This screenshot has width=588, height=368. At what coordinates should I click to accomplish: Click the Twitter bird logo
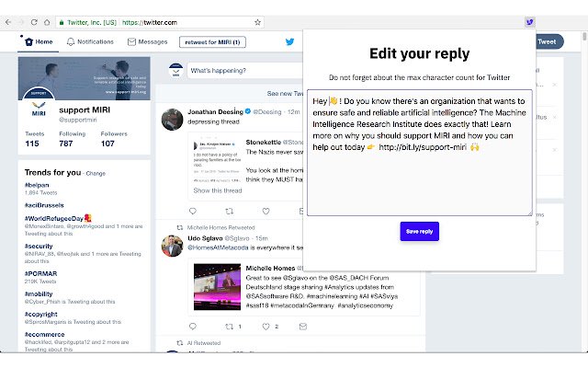289,41
